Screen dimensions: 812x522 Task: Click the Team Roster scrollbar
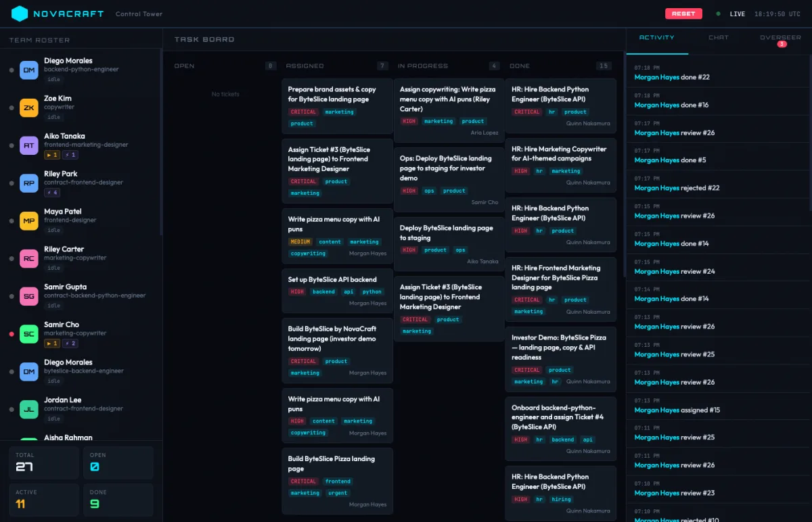tap(160, 142)
